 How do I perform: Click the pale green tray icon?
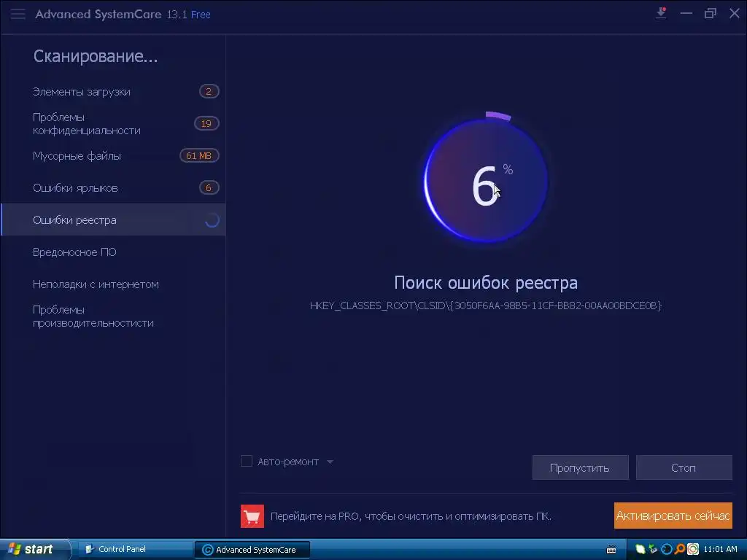pyautogui.click(x=640, y=550)
